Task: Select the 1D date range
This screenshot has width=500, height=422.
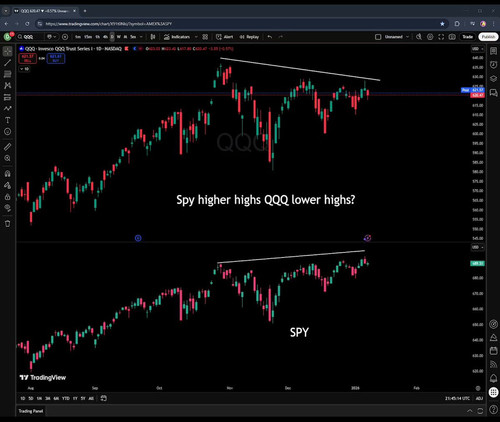Action: (23, 398)
